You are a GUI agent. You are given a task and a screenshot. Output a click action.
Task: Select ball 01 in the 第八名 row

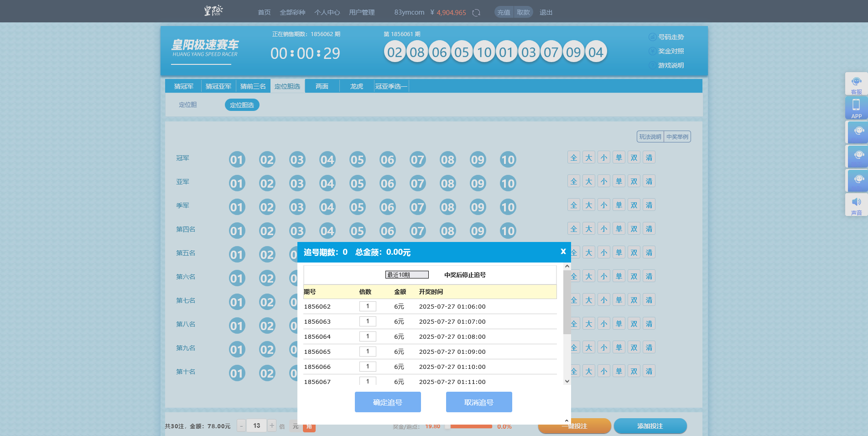pos(237,326)
